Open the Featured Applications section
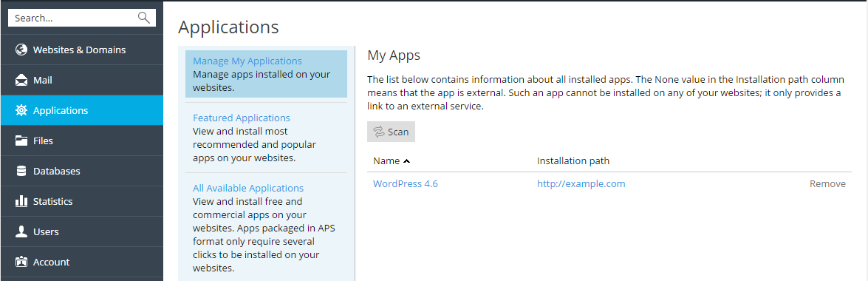868x281 pixels. 242,118
